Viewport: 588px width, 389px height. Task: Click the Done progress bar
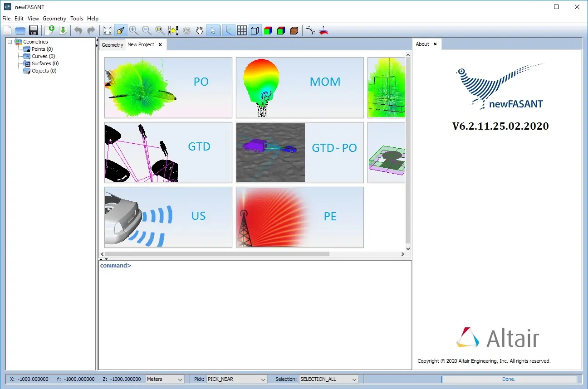click(509, 379)
